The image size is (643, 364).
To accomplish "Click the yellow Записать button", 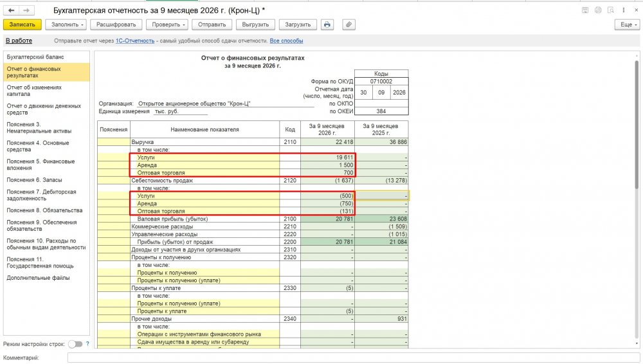I will 22,24.
